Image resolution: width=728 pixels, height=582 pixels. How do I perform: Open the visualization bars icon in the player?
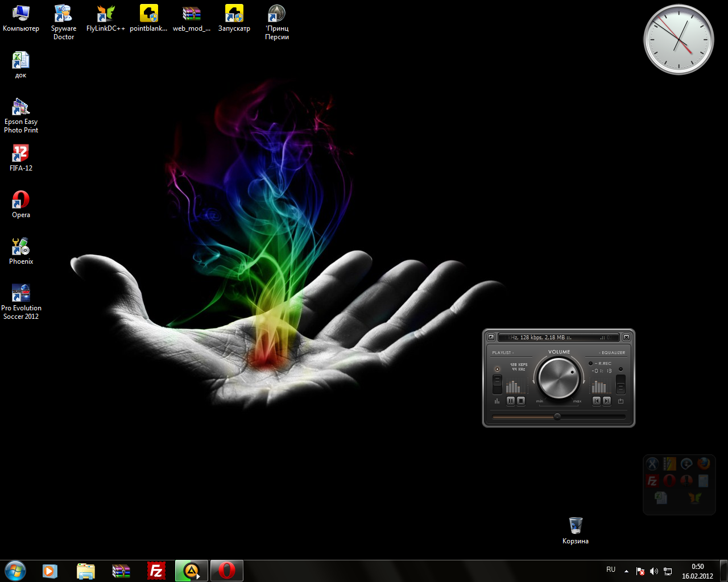point(497,401)
